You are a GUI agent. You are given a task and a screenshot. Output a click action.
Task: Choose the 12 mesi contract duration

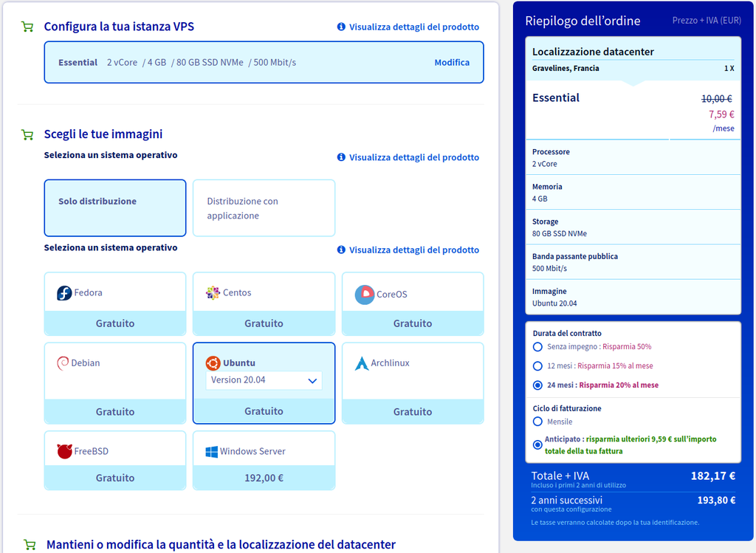point(537,366)
